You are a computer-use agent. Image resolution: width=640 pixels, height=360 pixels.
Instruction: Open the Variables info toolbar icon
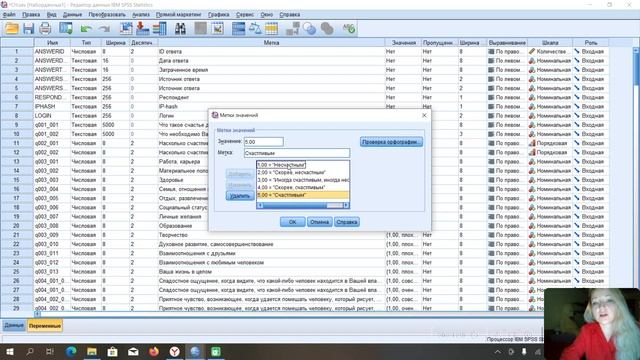pyautogui.click(x=160, y=29)
